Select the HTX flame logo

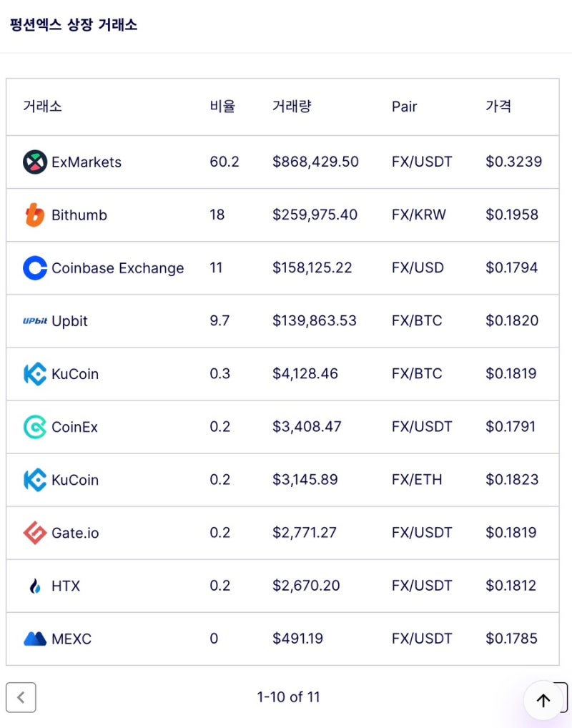click(x=35, y=586)
